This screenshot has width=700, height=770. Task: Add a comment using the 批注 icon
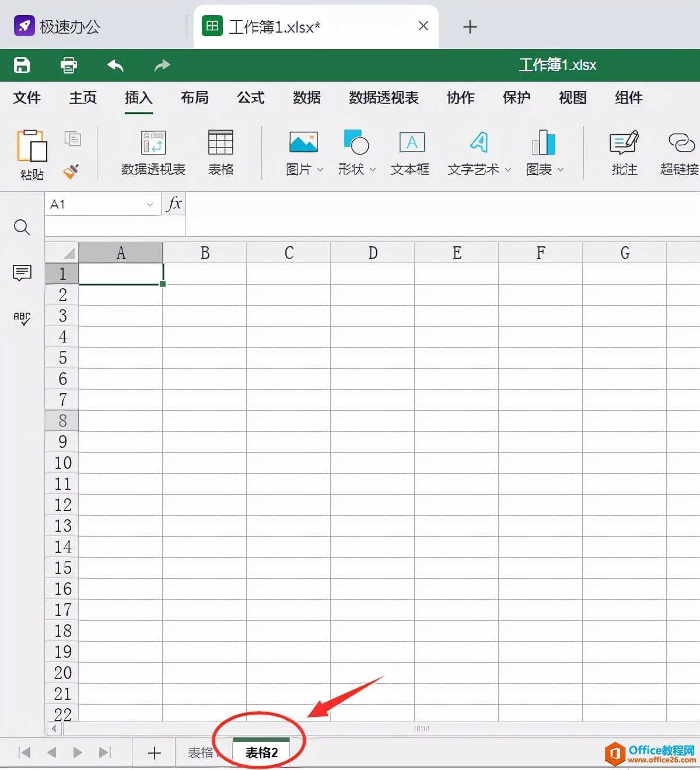pyautogui.click(x=624, y=152)
